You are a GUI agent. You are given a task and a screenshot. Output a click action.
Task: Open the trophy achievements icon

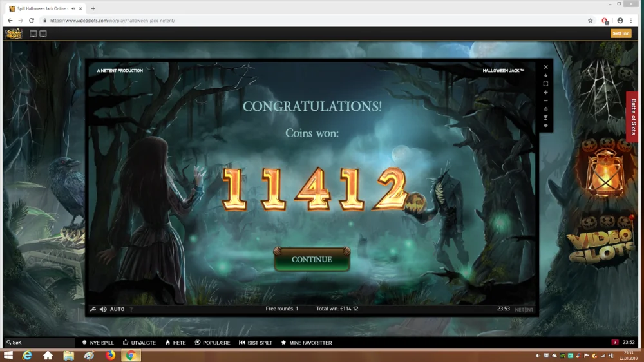click(x=546, y=117)
